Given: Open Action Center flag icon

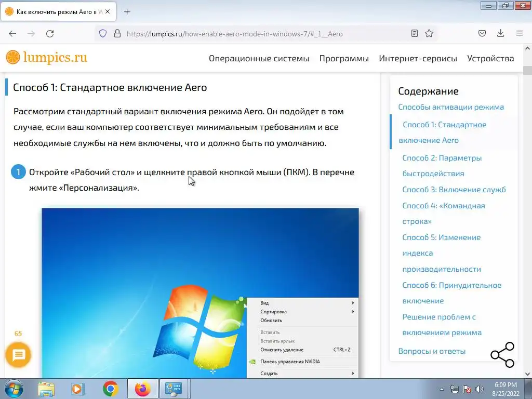Looking at the screenshot, I should click(467, 389).
